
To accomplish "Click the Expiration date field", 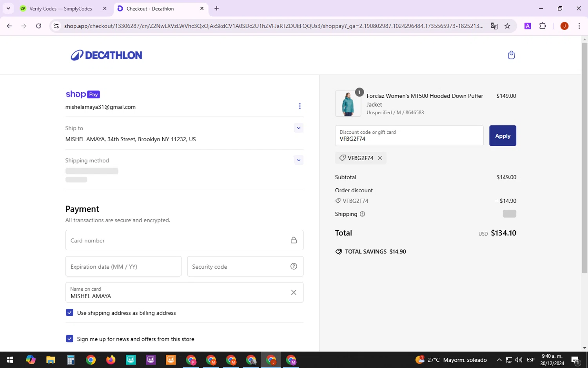I will click(x=123, y=266).
